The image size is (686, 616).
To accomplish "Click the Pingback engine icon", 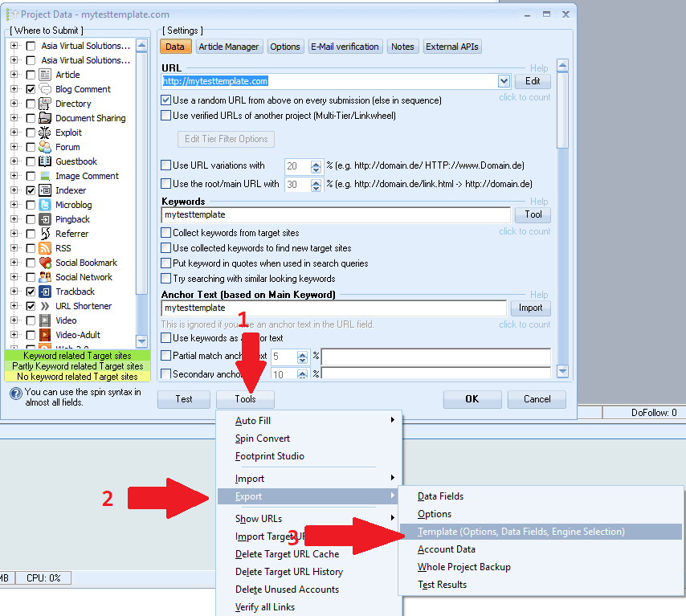I will click(x=45, y=219).
